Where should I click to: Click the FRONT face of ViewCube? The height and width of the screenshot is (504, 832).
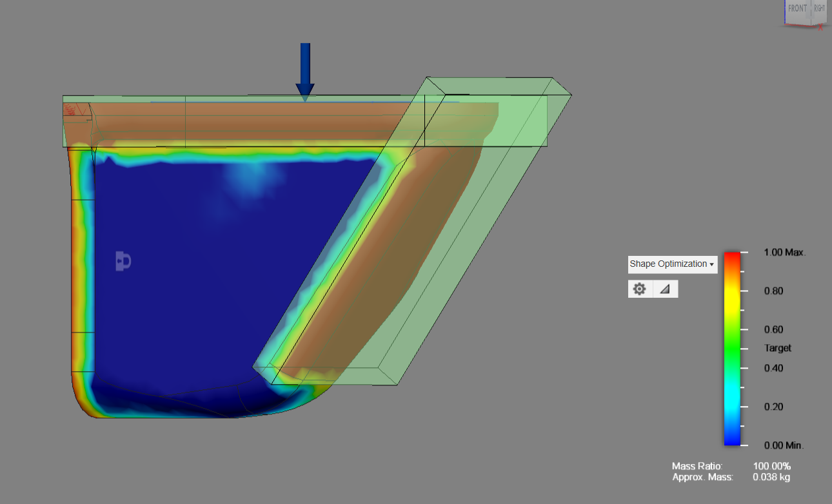click(797, 9)
